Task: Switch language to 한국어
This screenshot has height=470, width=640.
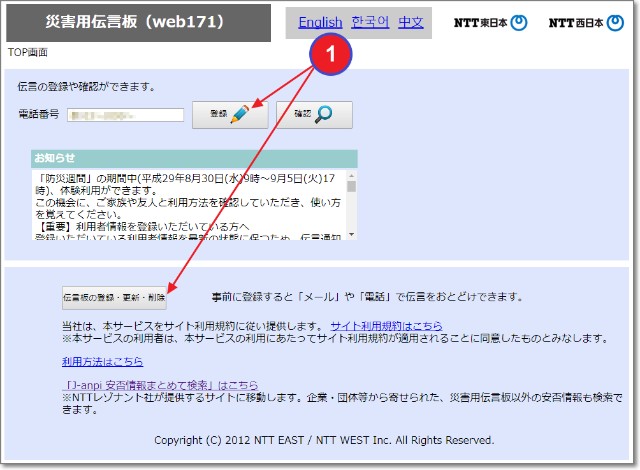Action: tap(370, 22)
